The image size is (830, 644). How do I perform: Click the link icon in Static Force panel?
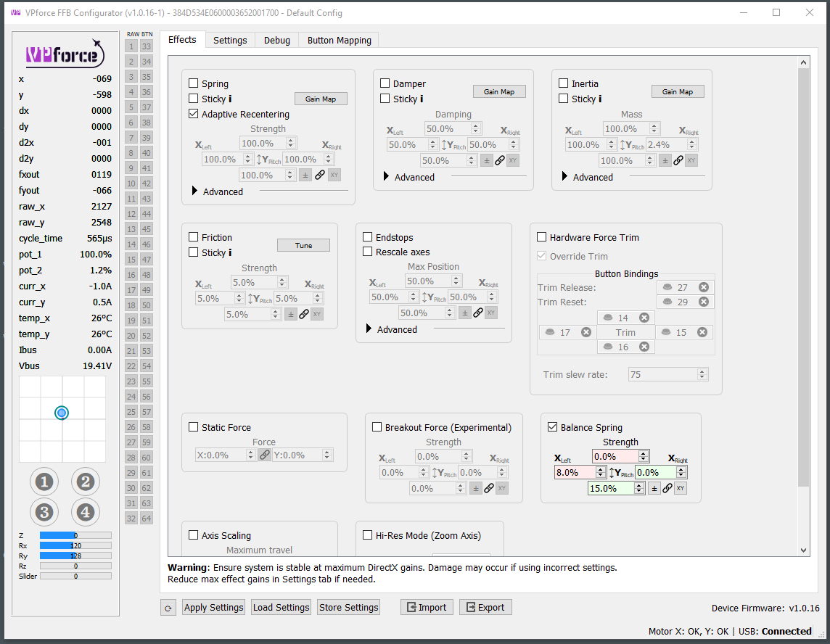pyautogui.click(x=264, y=455)
